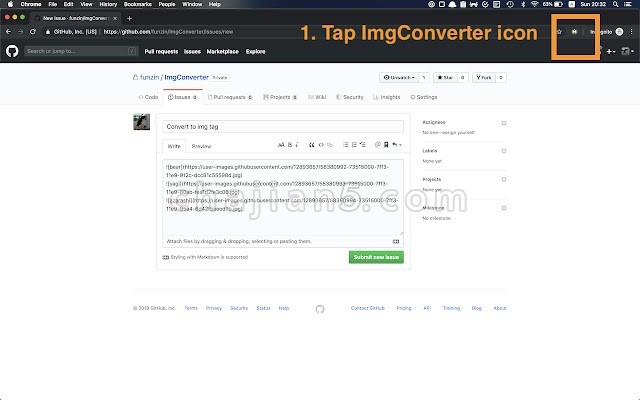Click inside the issue body text area

[283, 198]
